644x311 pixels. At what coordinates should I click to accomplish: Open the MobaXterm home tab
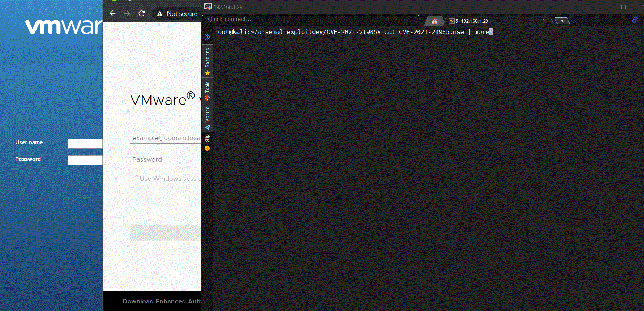pos(435,21)
